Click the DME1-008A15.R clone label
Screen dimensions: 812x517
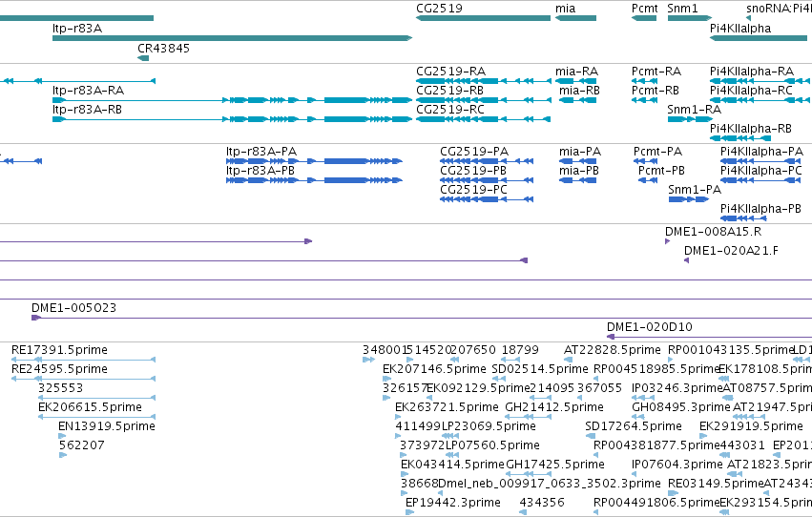click(713, 232)
